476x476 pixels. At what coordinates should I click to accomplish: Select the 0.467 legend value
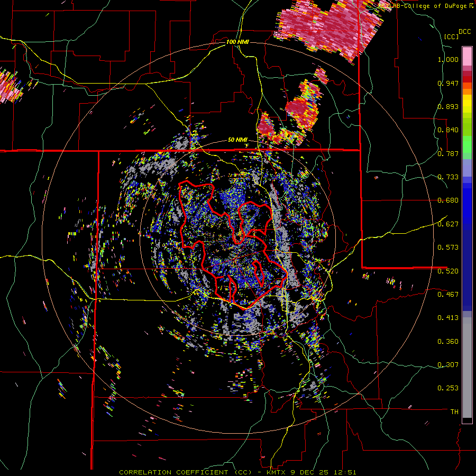448,294
